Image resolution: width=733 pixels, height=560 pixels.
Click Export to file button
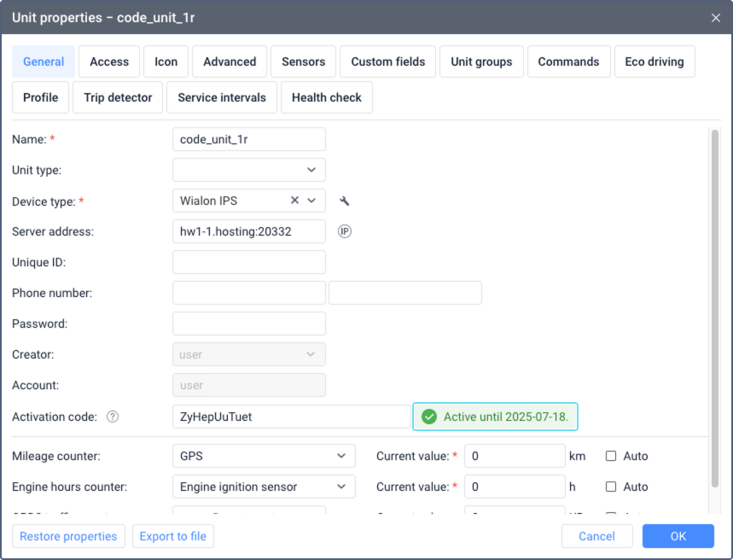tap(173, 536)
